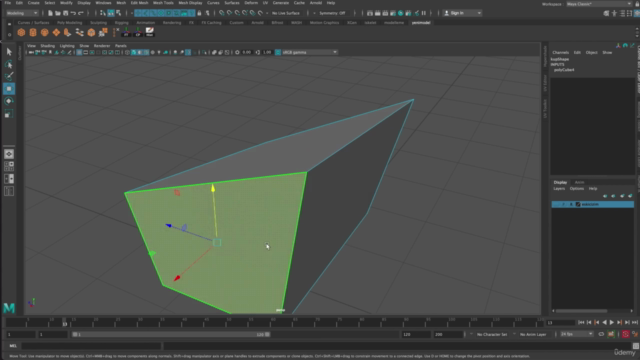
Task: Expand the Sign In dropdown
Action: [x=462, y=13]
